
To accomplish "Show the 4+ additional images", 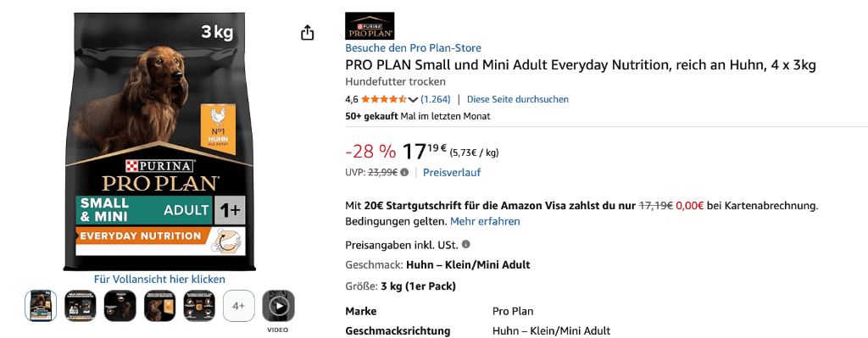I will tap(238, 306).
